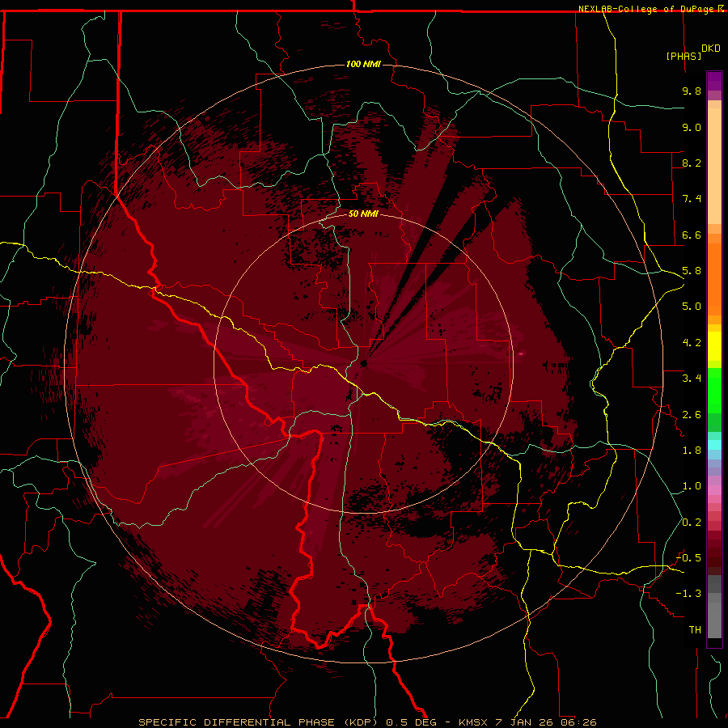Pick the peach swatch in the color bar
The image size is (728, 728).
(x=714, y=166)
